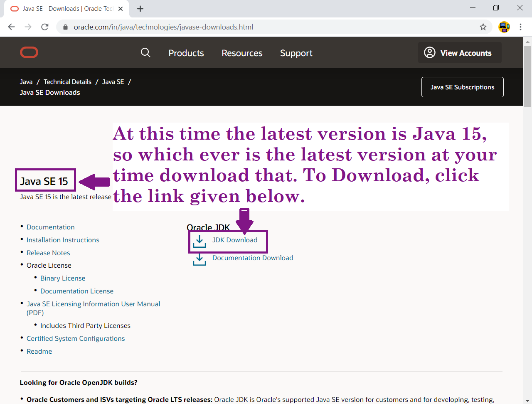
Task: Restore down the Chrome window
Action: [496, 8]
